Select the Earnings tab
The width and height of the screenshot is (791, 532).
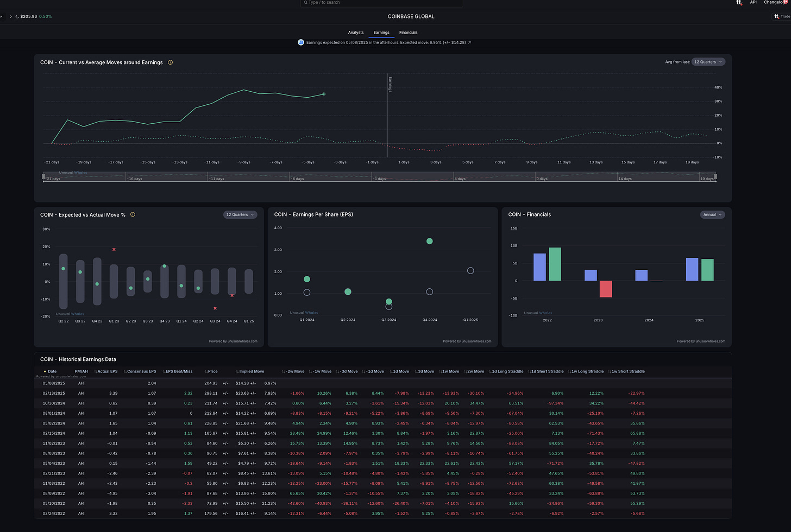tap(381, 33)
